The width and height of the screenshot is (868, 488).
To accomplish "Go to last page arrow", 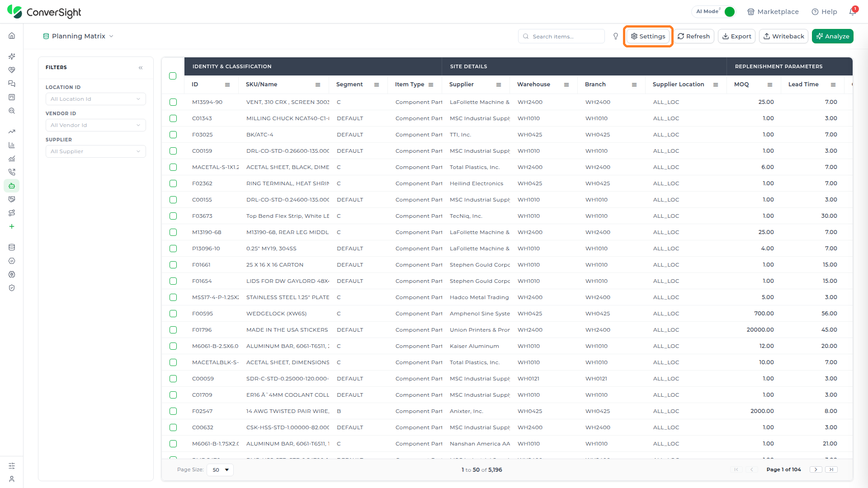I will [831, 469].
